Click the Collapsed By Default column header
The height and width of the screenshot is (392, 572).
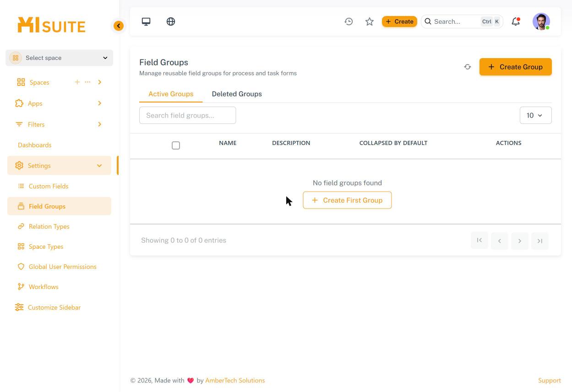pyautogui.click(x=393, y=143)
